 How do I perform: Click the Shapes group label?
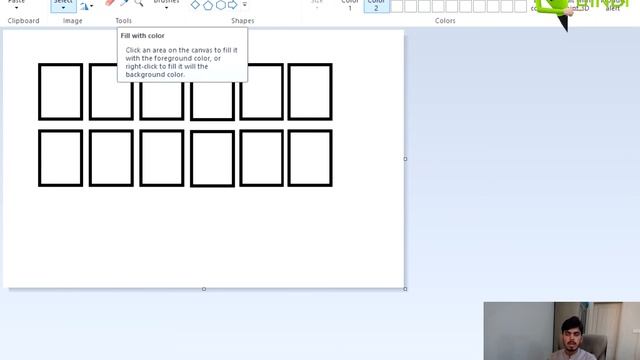click(x=243, y=20)
